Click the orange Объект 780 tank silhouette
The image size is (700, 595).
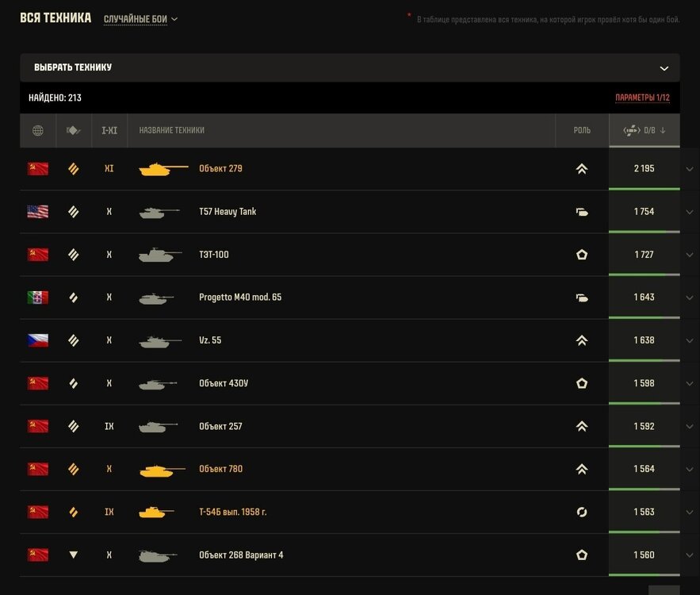coord(162,470)
